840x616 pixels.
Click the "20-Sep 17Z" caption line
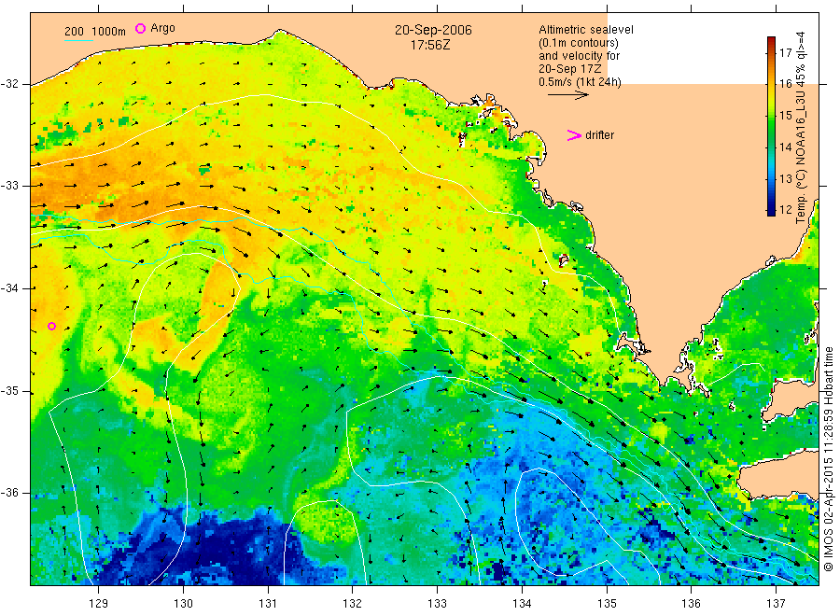pyautogui.click(x=570, y=69)
